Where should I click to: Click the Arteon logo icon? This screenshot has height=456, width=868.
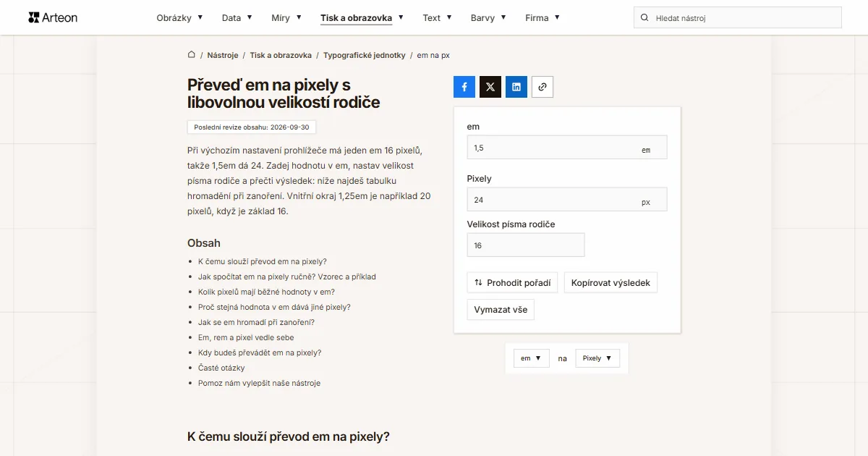pyautogui.click(x=33, y=17)
